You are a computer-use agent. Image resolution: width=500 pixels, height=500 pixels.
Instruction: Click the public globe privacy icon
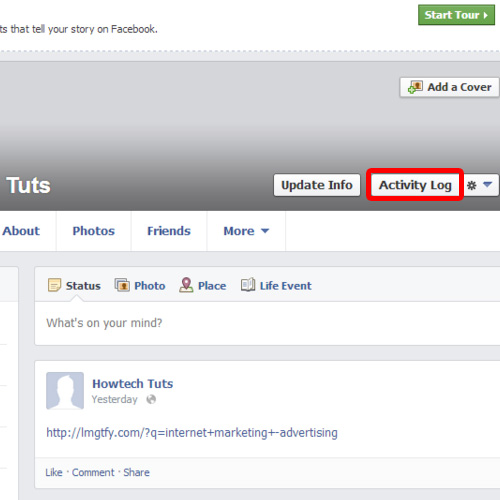[x=151, y=399]
